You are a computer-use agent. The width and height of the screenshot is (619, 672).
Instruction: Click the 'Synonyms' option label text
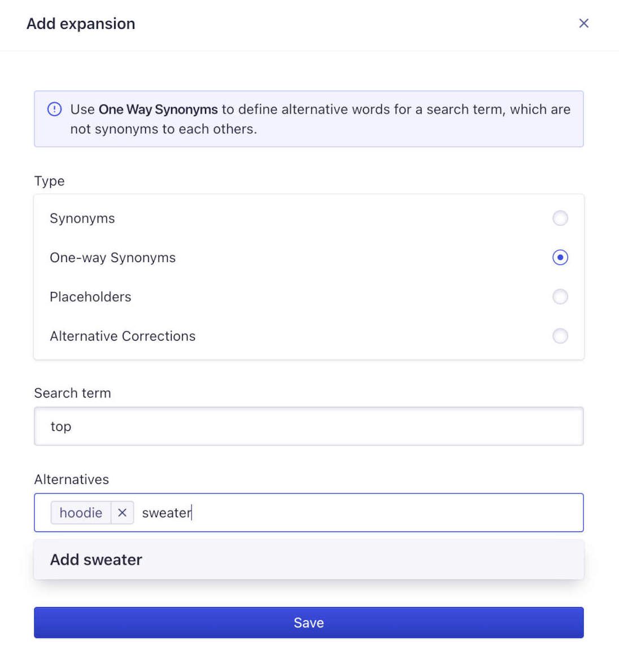pos(82,219)
